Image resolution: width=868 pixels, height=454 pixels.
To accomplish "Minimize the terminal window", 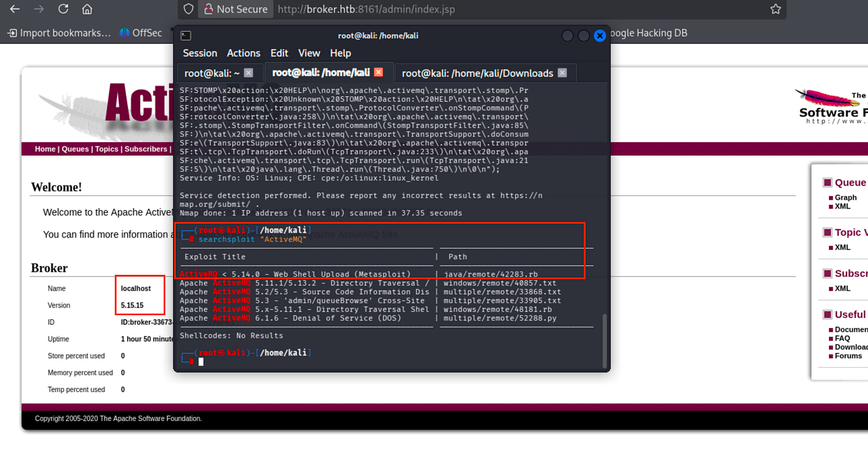I will coord(567,36).
